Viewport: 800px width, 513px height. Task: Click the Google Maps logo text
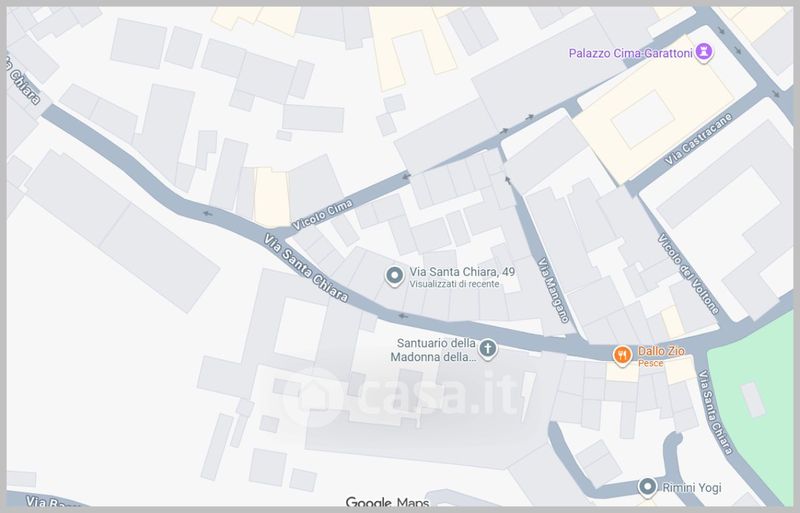388,503
